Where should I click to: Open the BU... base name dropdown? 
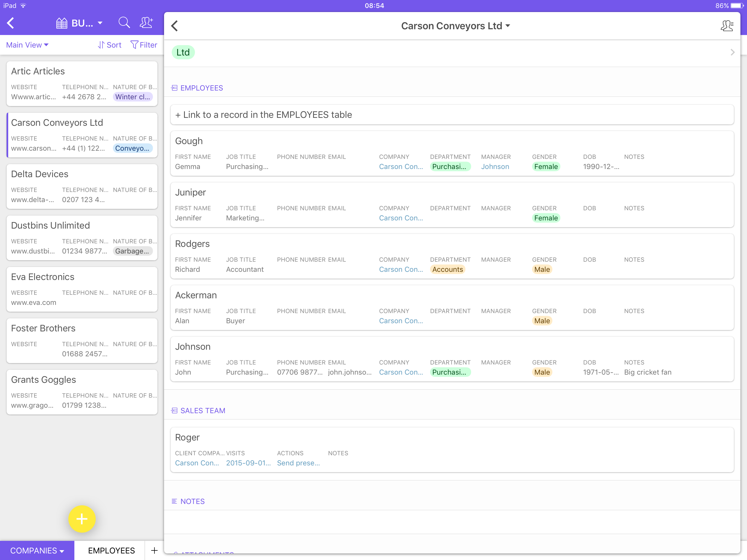[80, 23]
